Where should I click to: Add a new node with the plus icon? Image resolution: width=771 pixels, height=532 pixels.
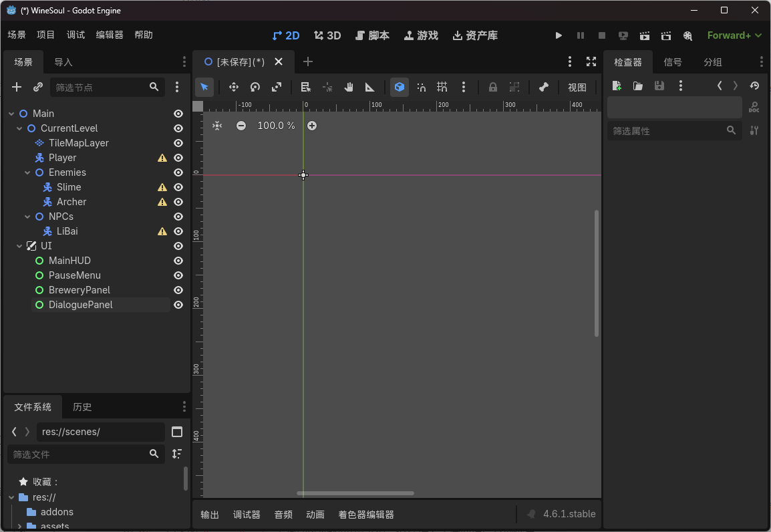click(17, 87)
